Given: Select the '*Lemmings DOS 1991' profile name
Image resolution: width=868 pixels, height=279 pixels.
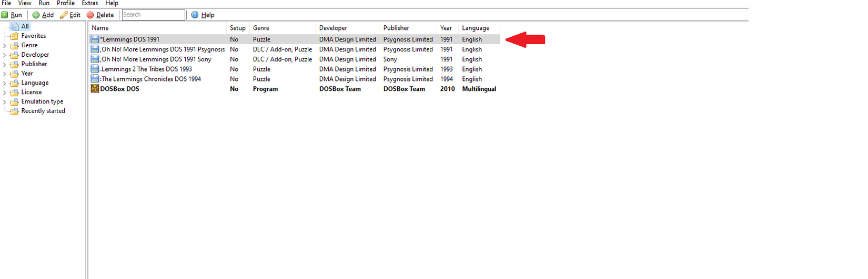Looking at the screenshot, I should click(130, 39).
